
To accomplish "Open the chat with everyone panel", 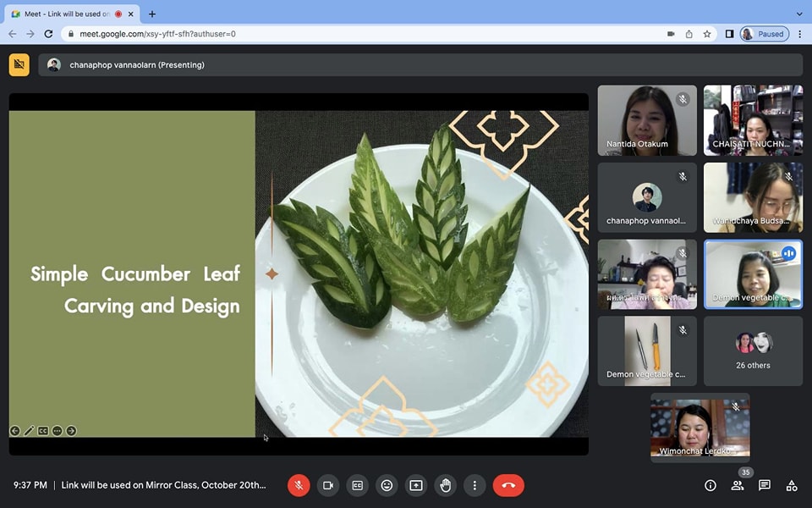I will click(x=765, y=485).
